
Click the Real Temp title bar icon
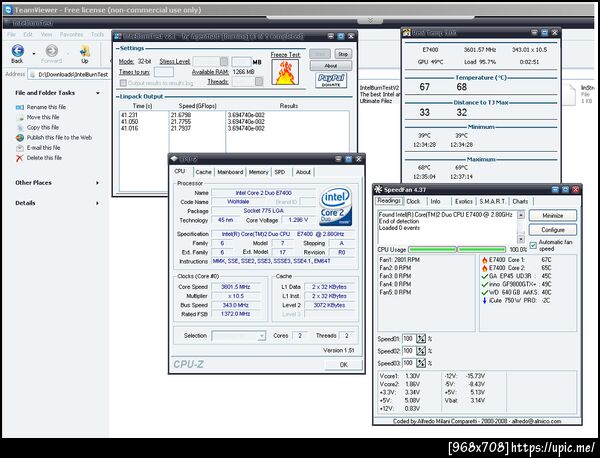click(x=407, y=33)
